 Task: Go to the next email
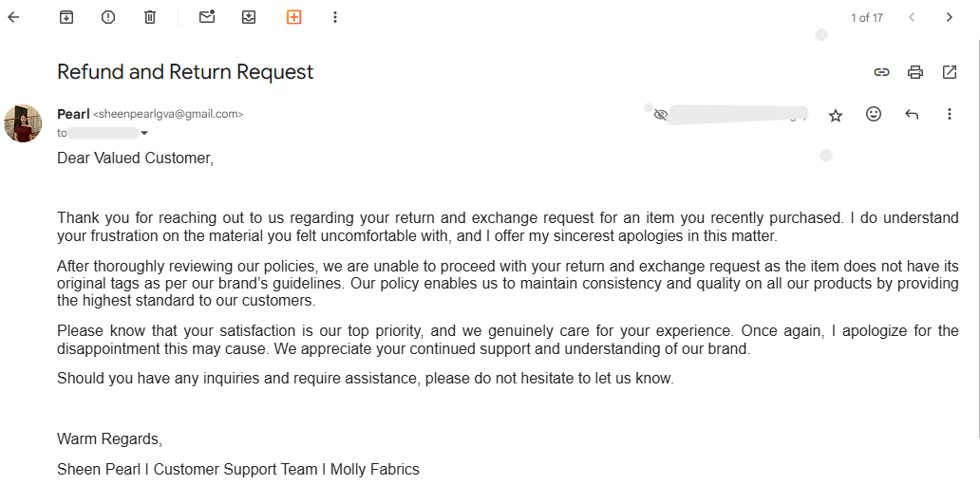coord(949,17)
